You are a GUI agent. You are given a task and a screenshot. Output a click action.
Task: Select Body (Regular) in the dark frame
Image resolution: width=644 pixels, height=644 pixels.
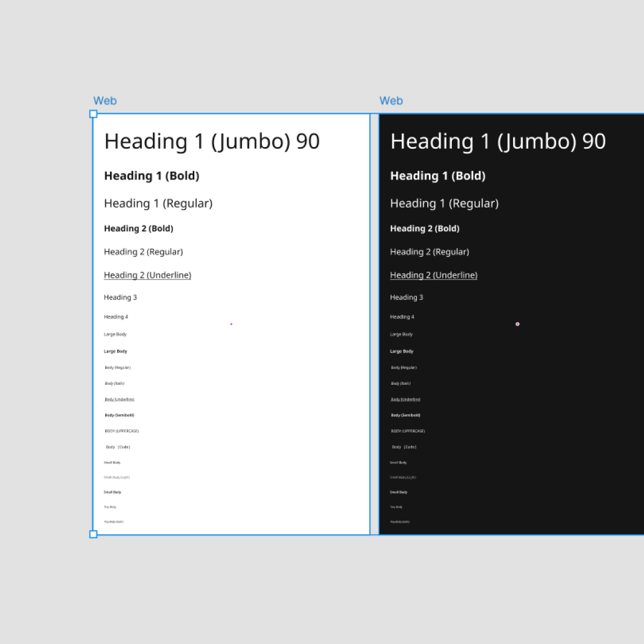pyautogui.click(x=404, y=368)
